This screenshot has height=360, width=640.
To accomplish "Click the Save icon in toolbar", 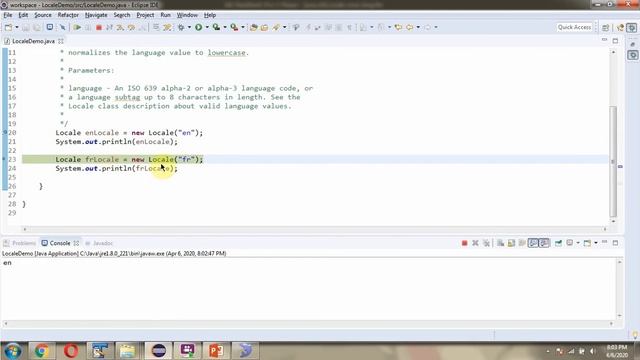I will click(26, 27).
